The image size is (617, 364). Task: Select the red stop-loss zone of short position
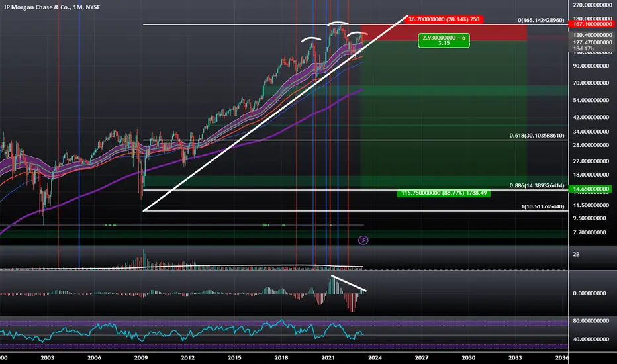click(x=444, y=32)
